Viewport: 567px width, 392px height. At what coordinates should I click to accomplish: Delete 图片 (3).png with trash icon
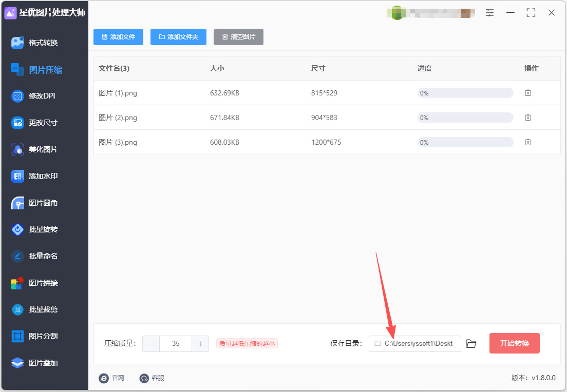click(528, 142)
